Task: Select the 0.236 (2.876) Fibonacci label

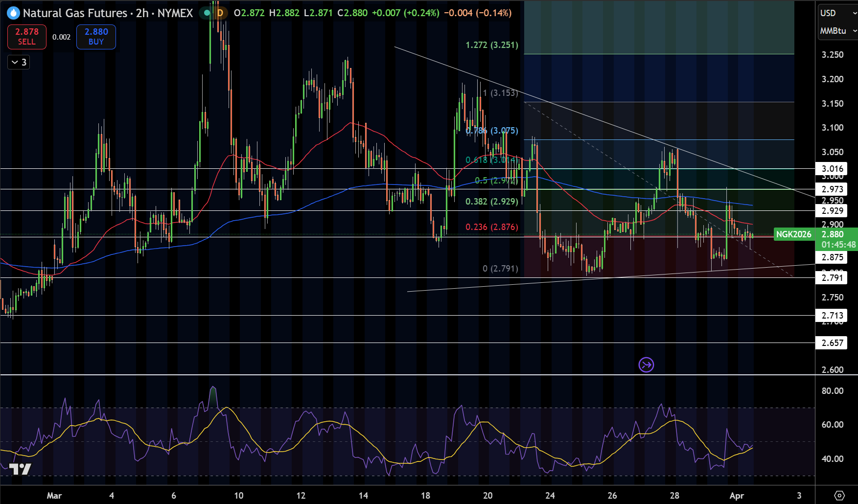Action: (x=492, y=227)
